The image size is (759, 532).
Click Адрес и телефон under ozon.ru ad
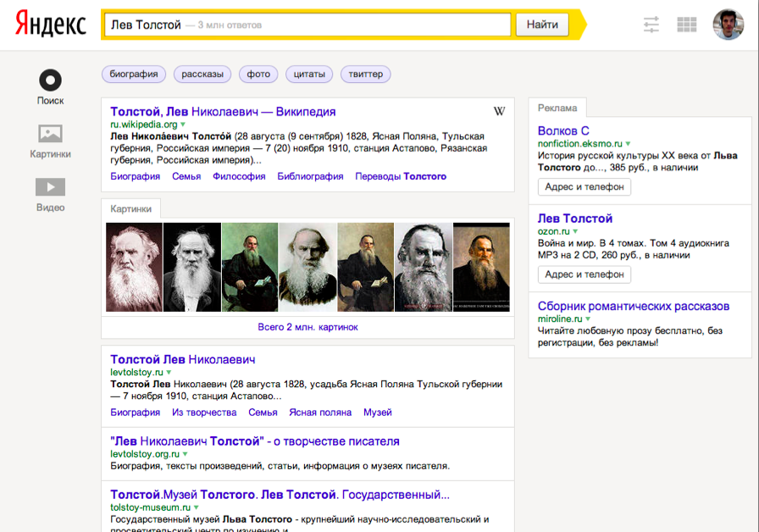[x=584, y=274]
